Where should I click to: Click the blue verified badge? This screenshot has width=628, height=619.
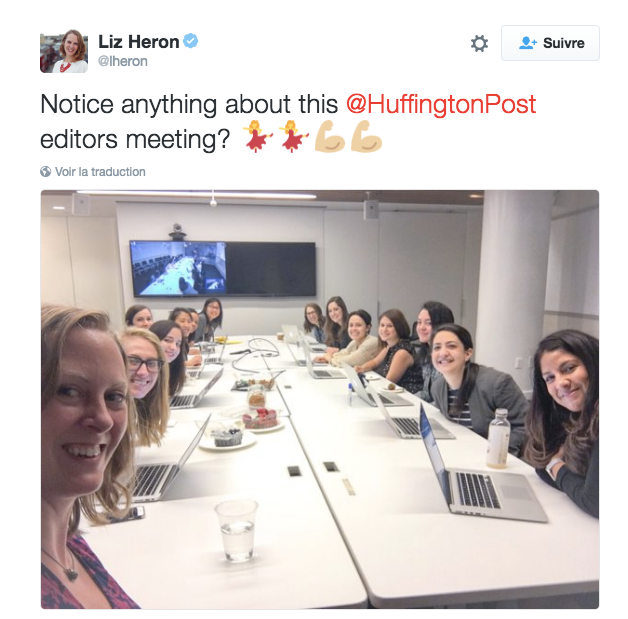click(x=191, y=41)
